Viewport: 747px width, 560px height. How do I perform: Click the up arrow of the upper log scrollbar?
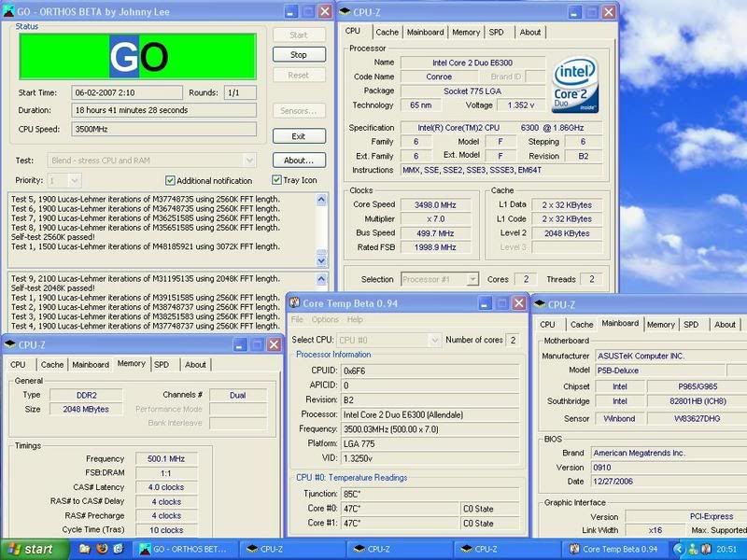pyautogui.click(x=321, y=199)
